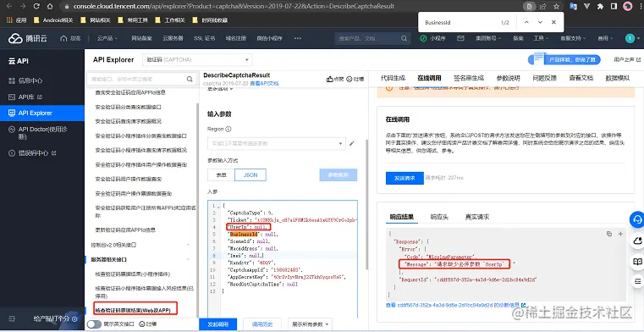Open the 网站备案 top nav item
644x332 pixels.
(x=141, y=38)
